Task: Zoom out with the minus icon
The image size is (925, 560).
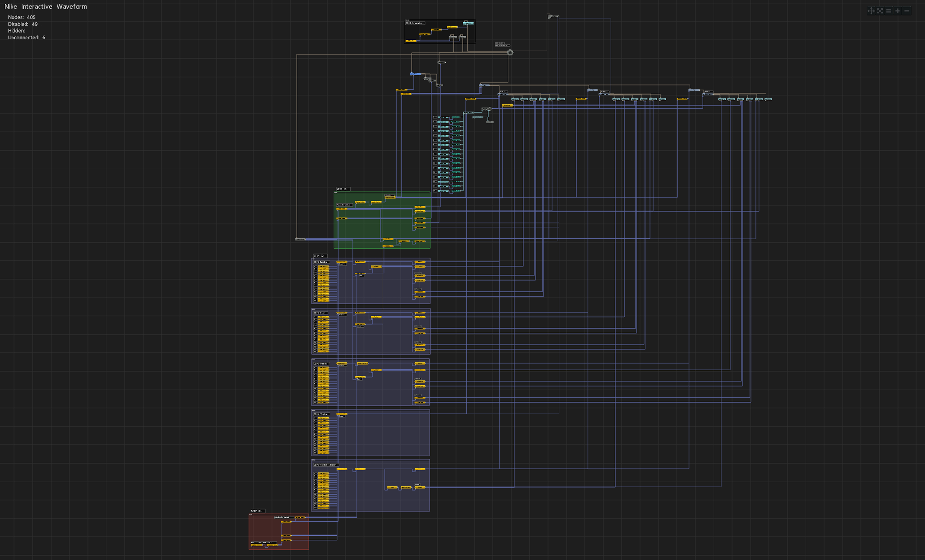Action: (907, 11)
